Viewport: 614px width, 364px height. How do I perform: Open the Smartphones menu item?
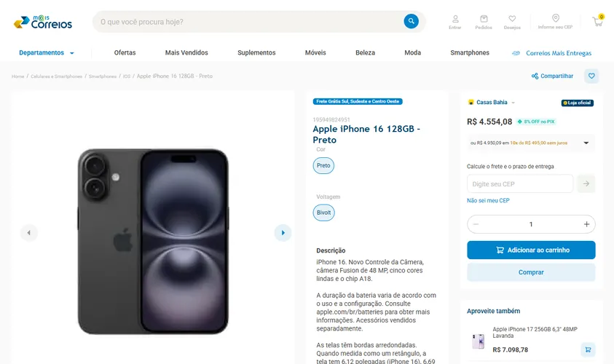coord(470,53)
